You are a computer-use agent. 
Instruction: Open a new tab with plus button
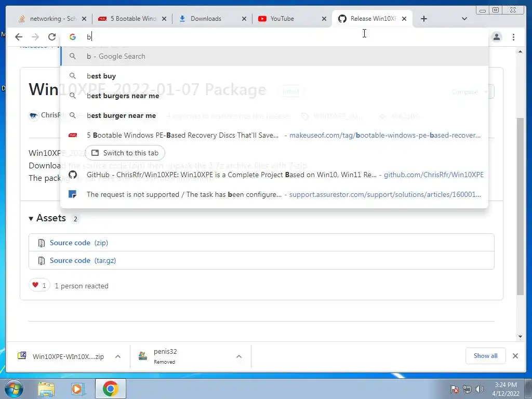pos(424,19)
